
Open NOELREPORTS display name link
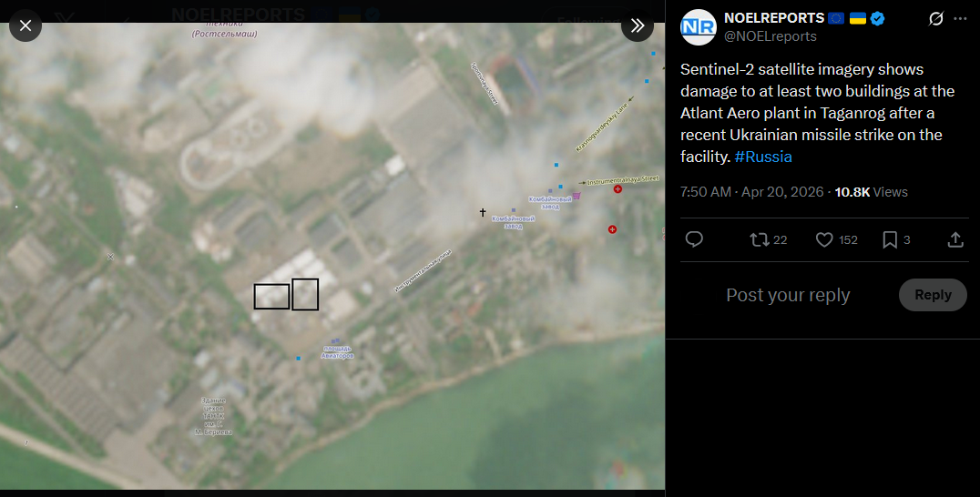tap(774, 18)
